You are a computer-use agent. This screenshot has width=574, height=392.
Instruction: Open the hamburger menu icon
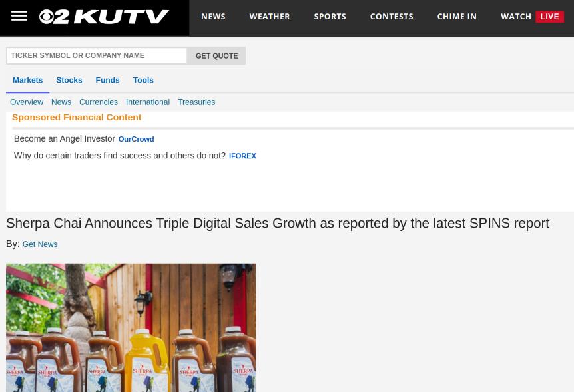pyautogui.click(x=19, y=17)
